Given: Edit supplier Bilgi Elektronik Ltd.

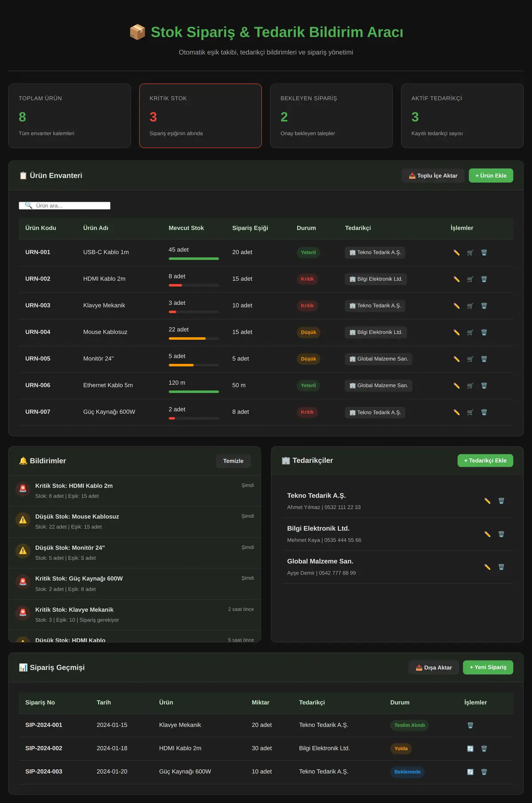Looking at the screenshot, I should click(487, 534).
